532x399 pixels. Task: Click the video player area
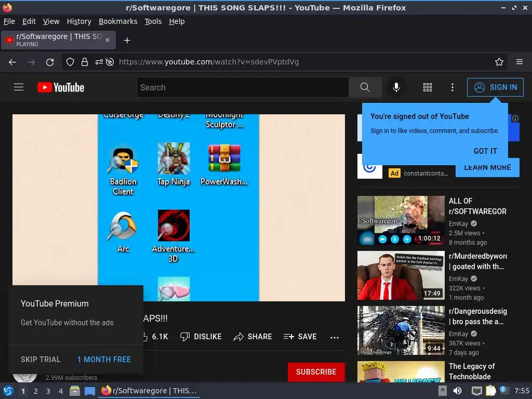(x=179, y=207)
